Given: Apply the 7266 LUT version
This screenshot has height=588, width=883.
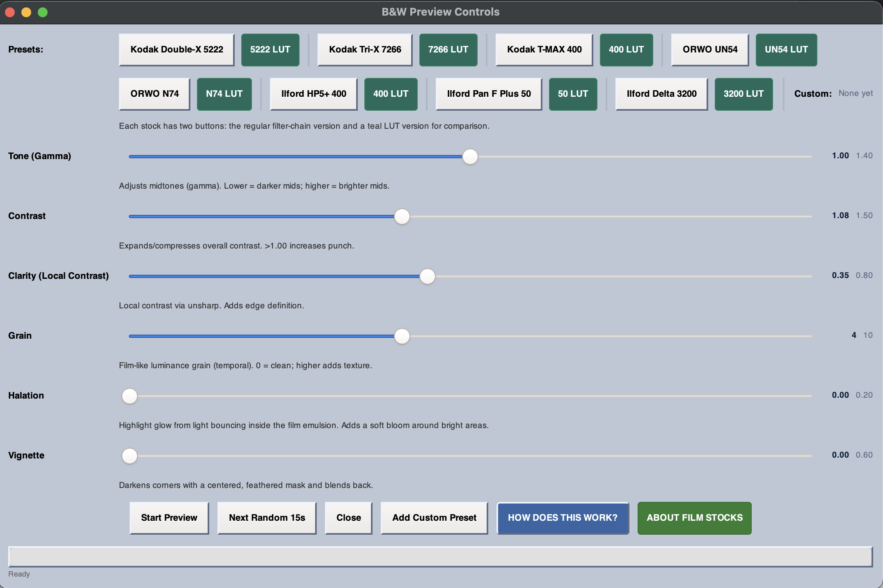Looking at the screenshot, I should point(448,50).
